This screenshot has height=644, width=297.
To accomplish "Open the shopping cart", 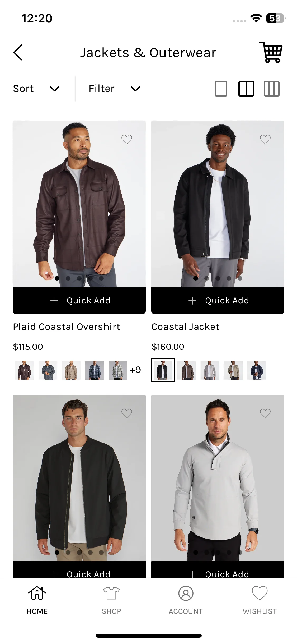I will [271, 52].
